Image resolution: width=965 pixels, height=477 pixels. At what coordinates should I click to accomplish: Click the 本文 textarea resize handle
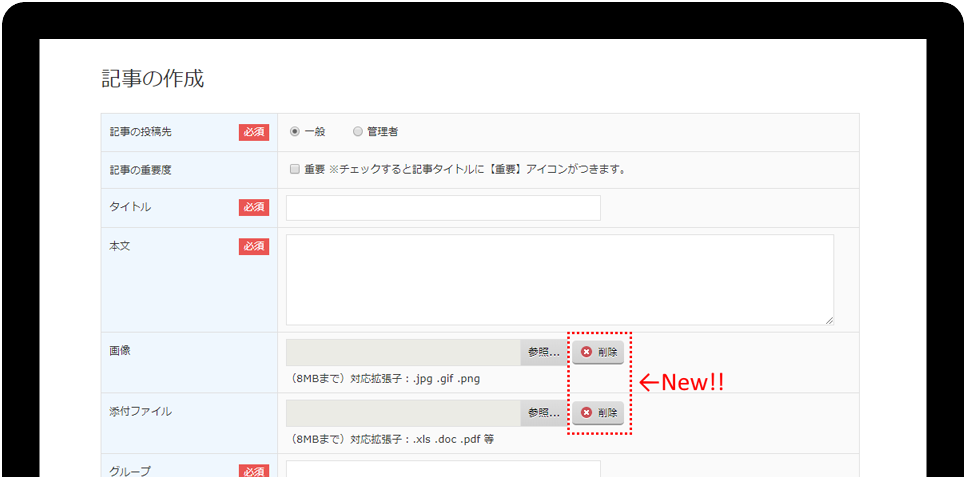(x=830, y=320)
